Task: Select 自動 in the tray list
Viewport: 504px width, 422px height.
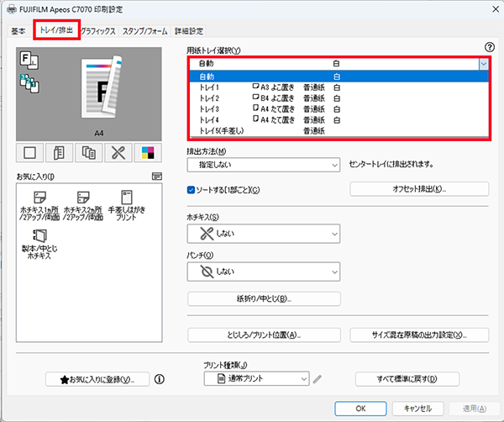Action: [339, 76]
